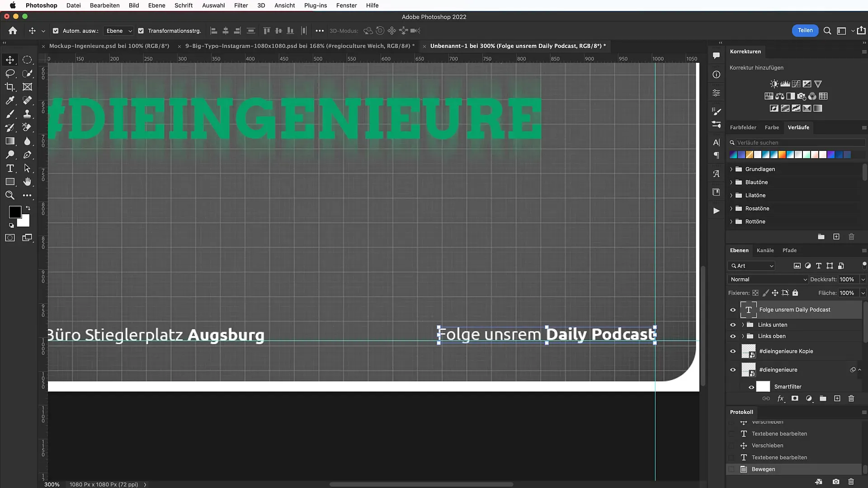The width and height of the screenshot is (868, 488).
Task: Toggle visibility of #dieingenieure layer
Action: pyautogui.click(x=733, y=370)
